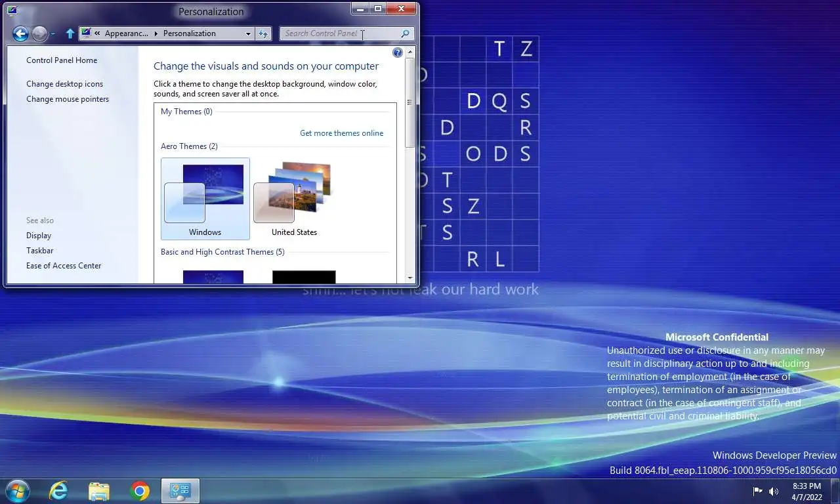
Task: Click the Appearance breadcrumb segment
Action: [x=126, y=33]
